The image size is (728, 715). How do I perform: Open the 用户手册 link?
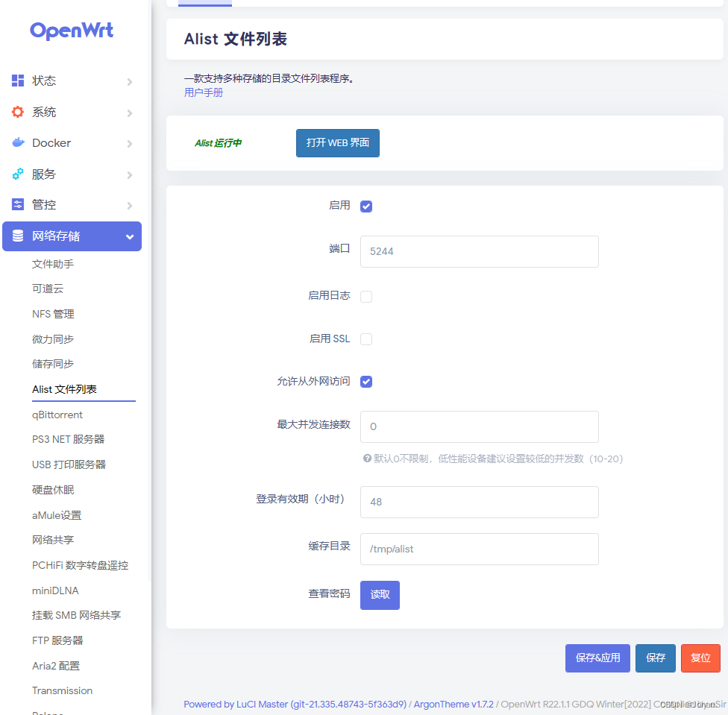pyautogui.click(x=204, y=92)
